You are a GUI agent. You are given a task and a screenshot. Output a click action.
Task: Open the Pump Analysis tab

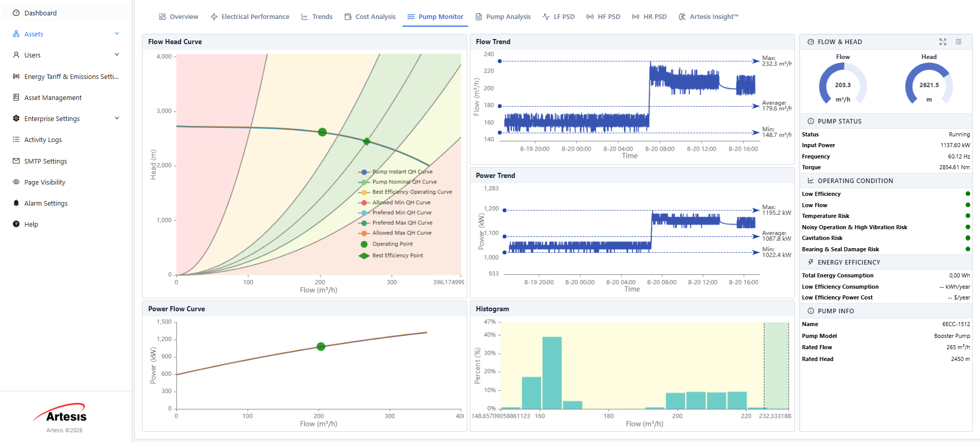point(503,17)
